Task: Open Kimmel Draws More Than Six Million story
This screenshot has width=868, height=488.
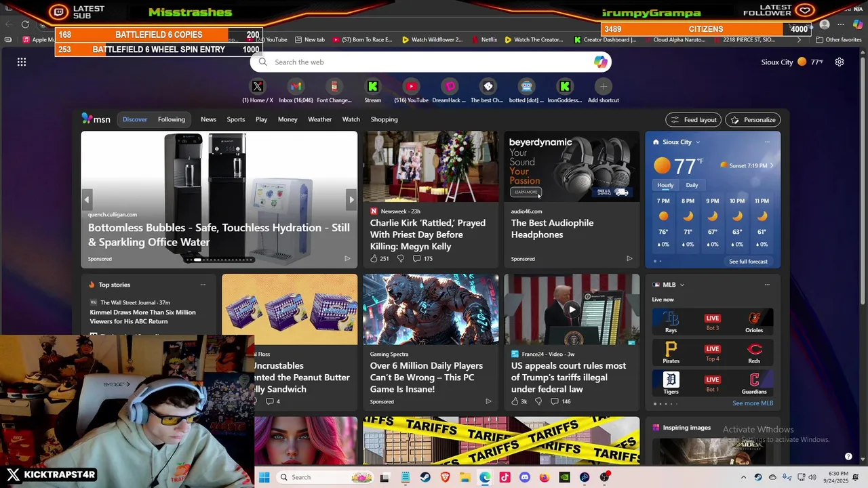Action: (143, 317)
